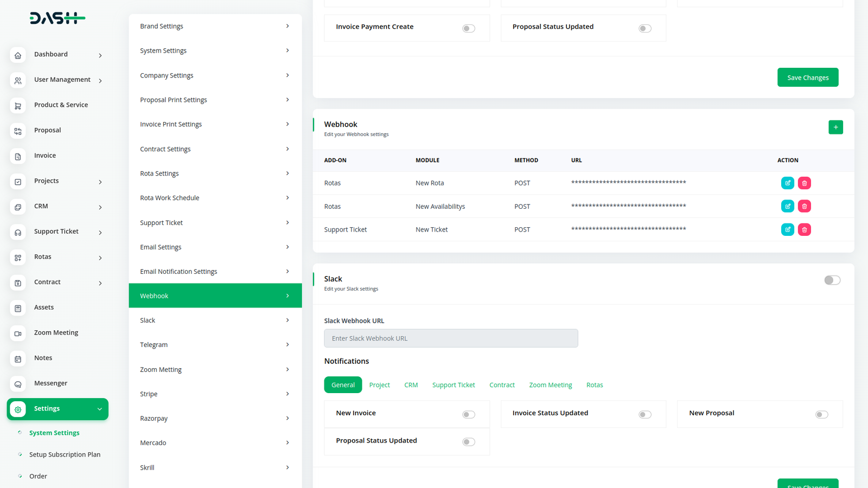This screenshot has height=488, width=868.
Task: Edit the New Rota webhook entry
Action: point(787,183)
